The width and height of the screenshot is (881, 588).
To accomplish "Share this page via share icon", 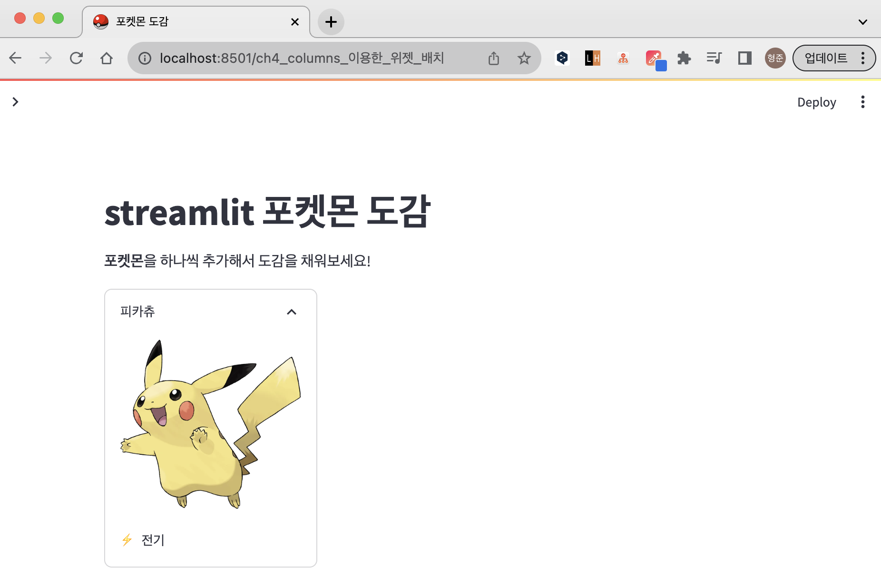I will tap(494, 58).
